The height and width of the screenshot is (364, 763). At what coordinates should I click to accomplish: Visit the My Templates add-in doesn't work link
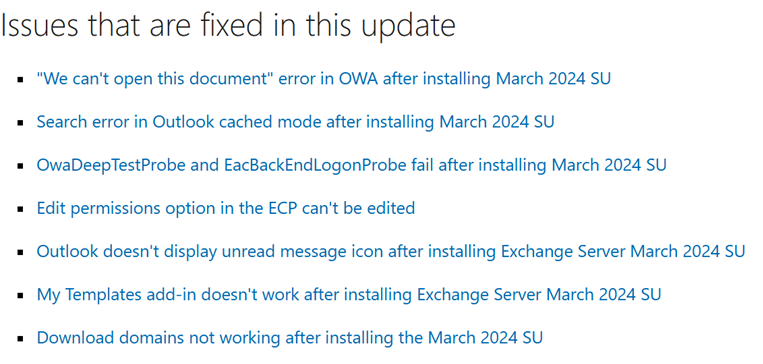349,295
